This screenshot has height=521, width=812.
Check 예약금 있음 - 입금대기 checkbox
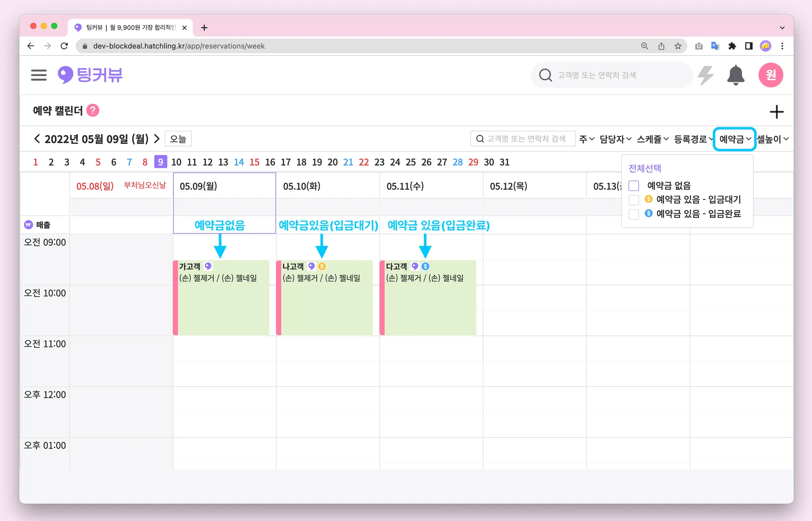(x=634, y=200)
